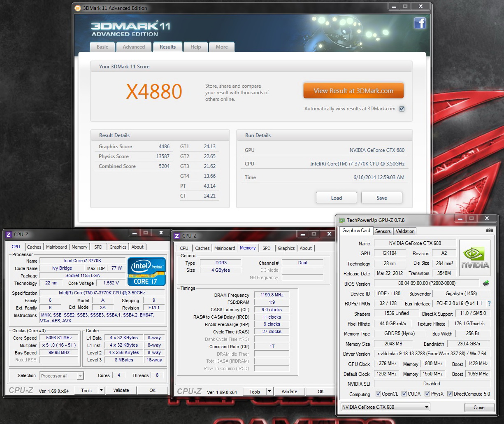Image resolution: width=504 pixels, height=424 pixels.
Task: Open Tools dropdown arrow in left CPU-Z
Action: (x=101, y=390)
